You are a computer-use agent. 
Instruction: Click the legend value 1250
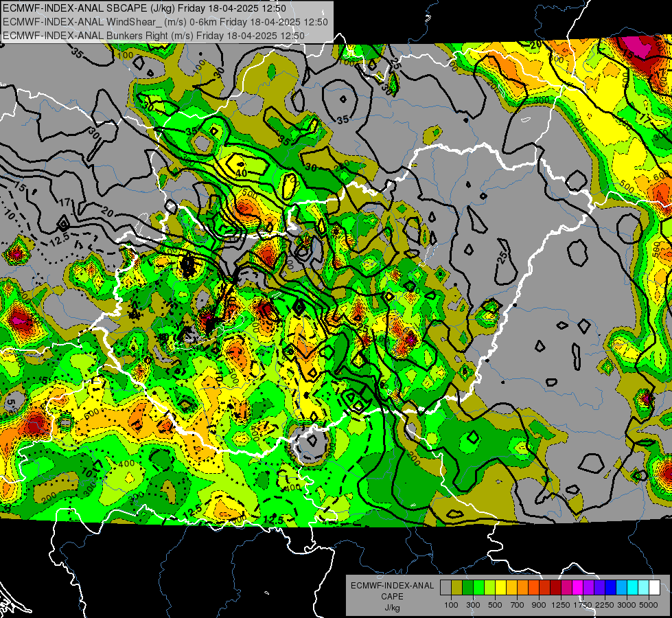coord(561,605)
